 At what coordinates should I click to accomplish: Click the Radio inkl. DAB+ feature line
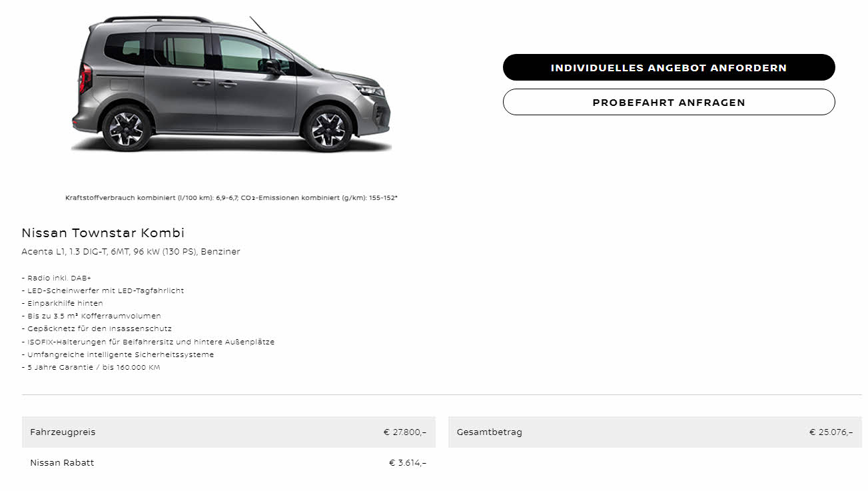[x=57, y=278]
